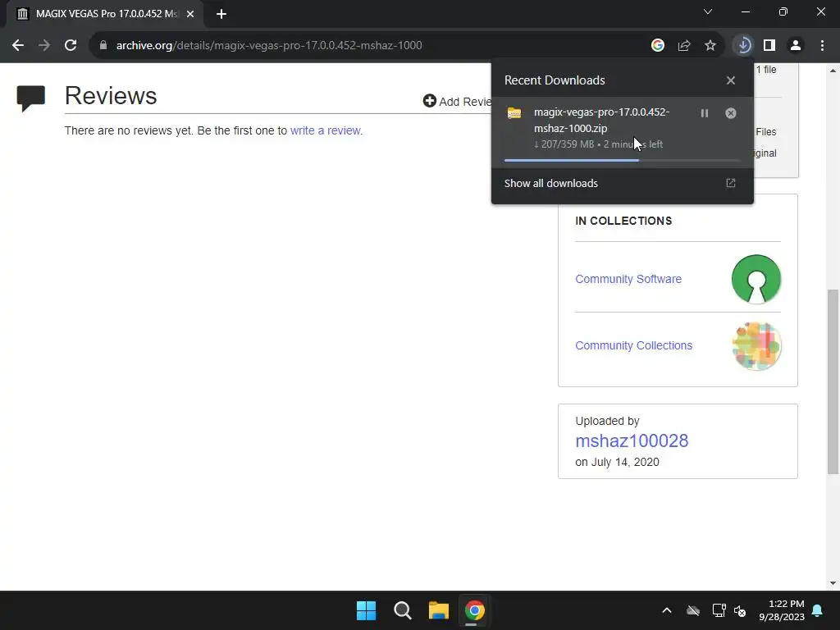The image size is (840, 630).
Task: Close the Recent Downloads popup
Action: pos(731,80)
